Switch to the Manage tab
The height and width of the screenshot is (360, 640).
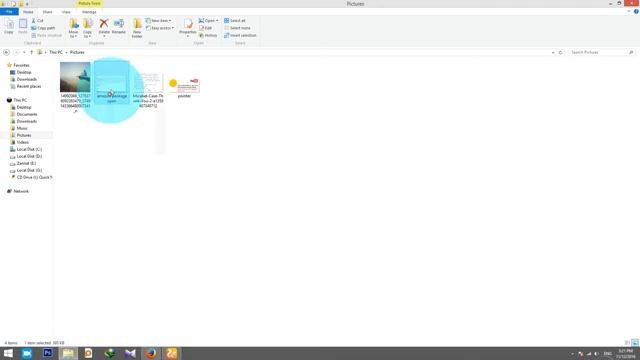pos(89,12)
